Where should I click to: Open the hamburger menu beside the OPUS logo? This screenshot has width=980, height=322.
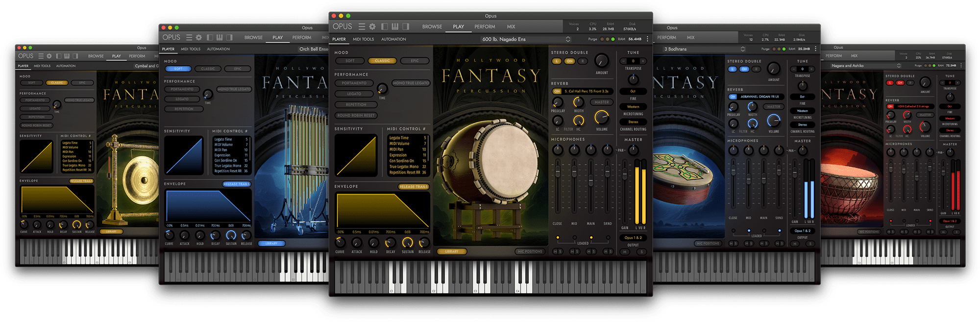362,26
